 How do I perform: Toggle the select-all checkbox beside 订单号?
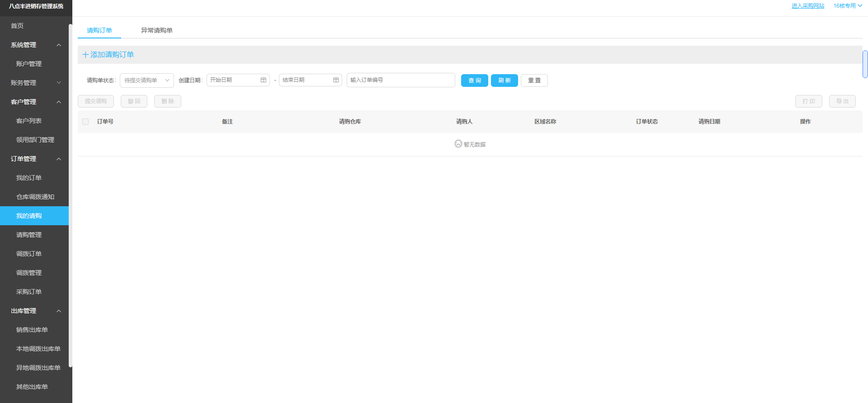(x=85, y=122)
